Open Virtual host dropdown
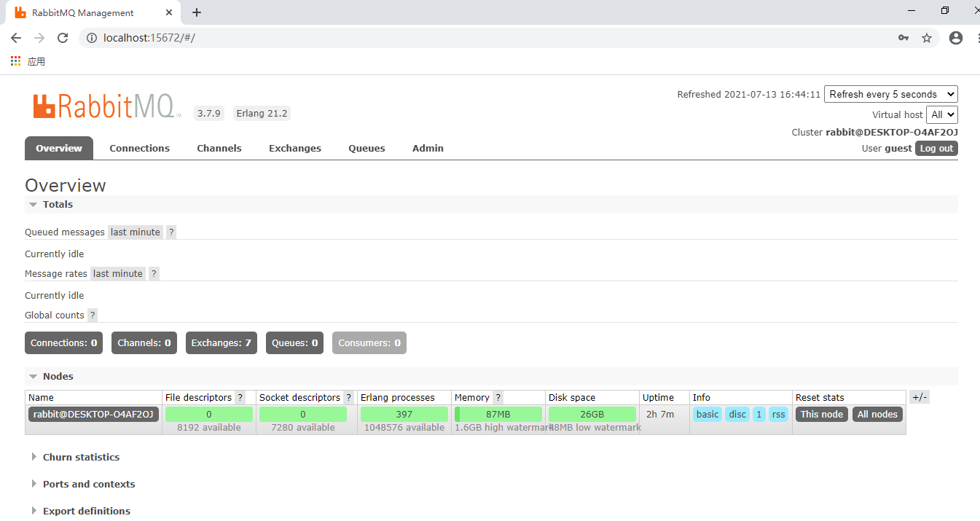 point(942,114)
